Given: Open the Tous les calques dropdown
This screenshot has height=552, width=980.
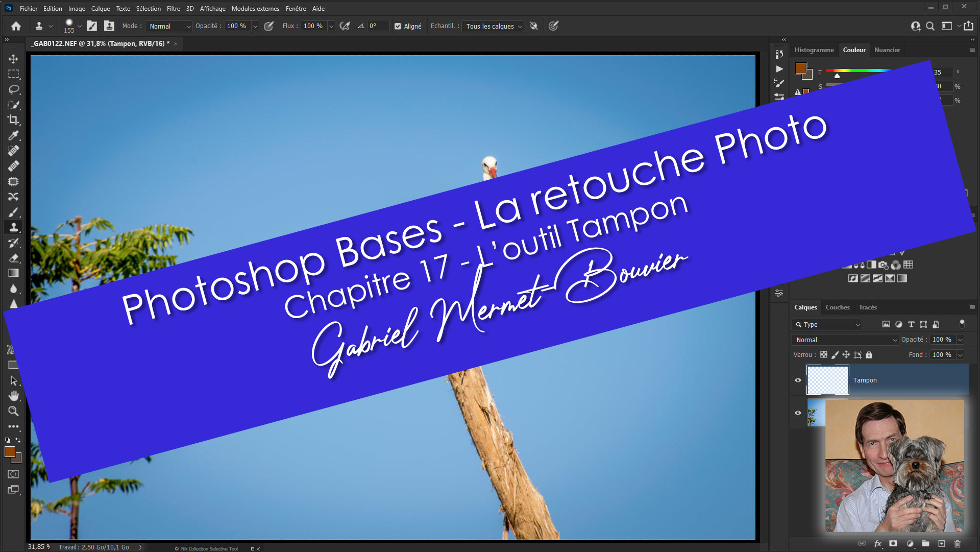Looking at the screenshot, I should (493, 26).
